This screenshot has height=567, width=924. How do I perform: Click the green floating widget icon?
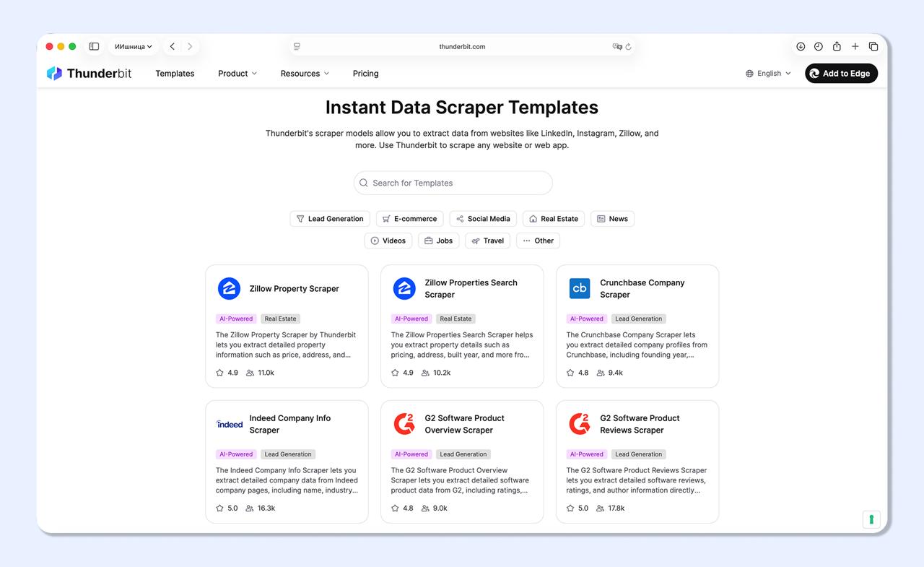(x=871, y=519)
